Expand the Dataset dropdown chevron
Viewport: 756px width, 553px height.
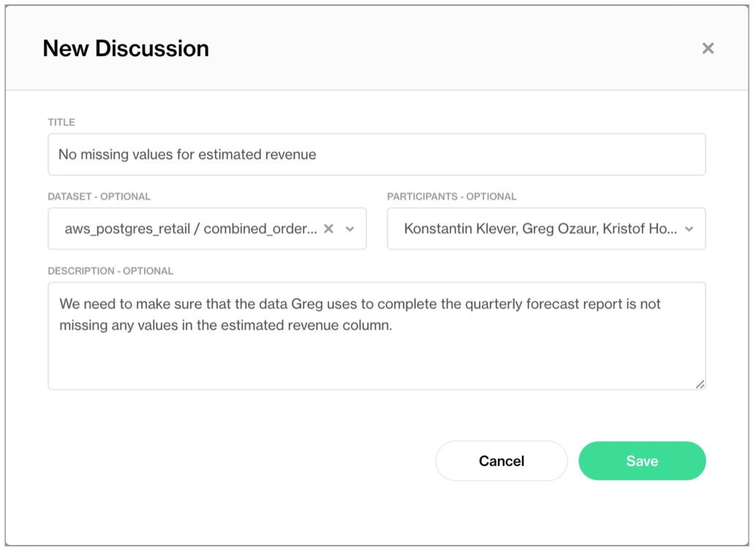click(x=350, y=229)
